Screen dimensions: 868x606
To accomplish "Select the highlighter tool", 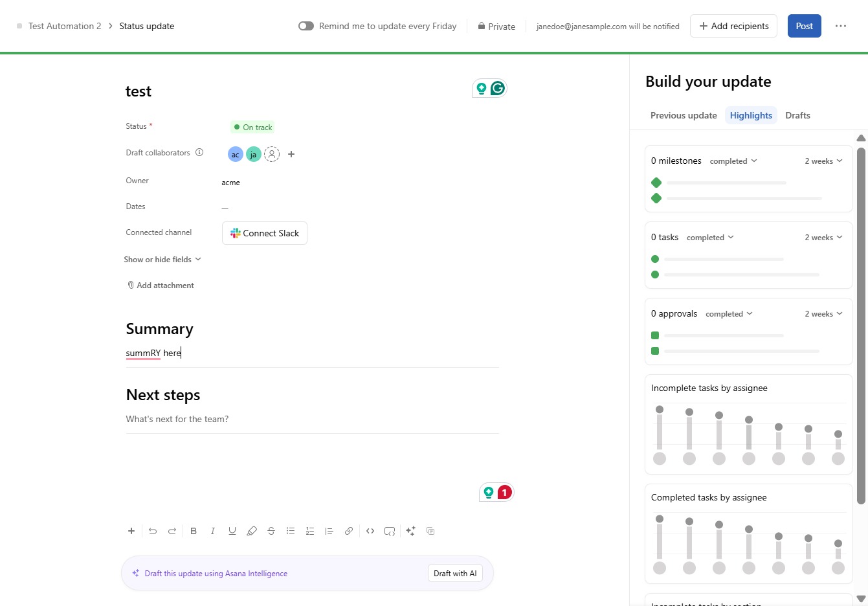I will (252, 531).
